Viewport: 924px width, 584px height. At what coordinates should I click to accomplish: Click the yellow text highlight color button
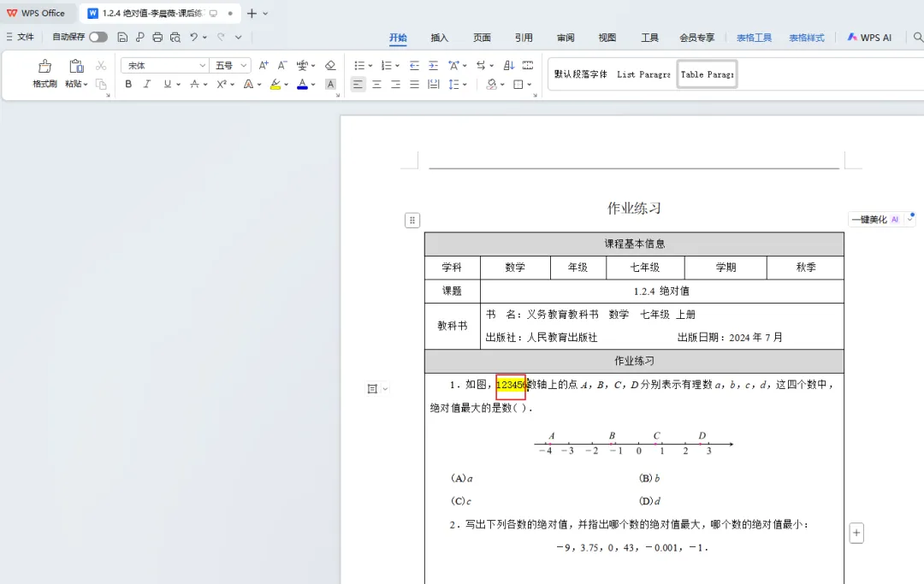point(275,84)
